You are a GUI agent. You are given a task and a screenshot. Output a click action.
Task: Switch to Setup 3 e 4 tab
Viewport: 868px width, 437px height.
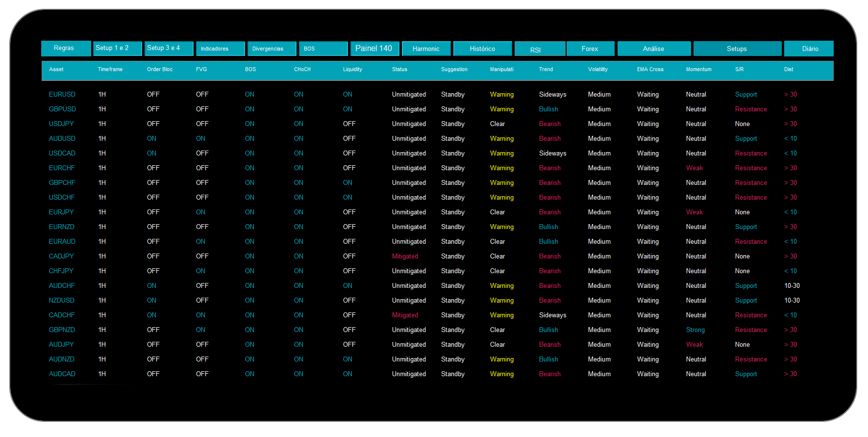coord(169,48)
